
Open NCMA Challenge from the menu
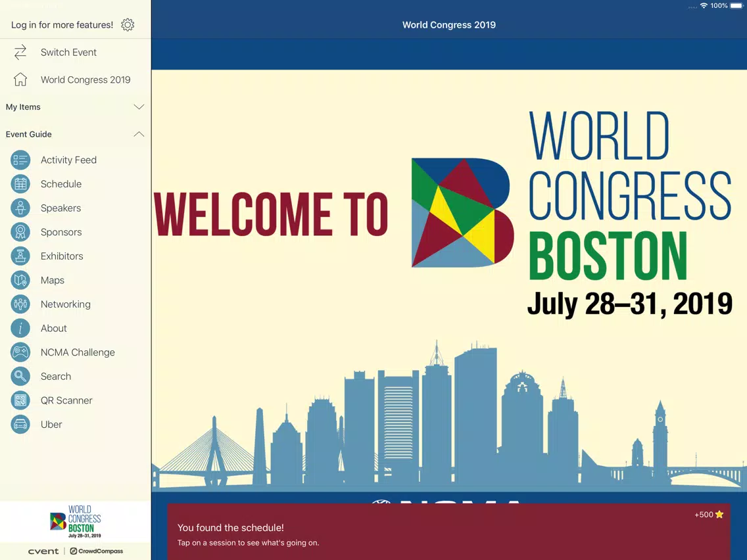click(x=78, y=352)
